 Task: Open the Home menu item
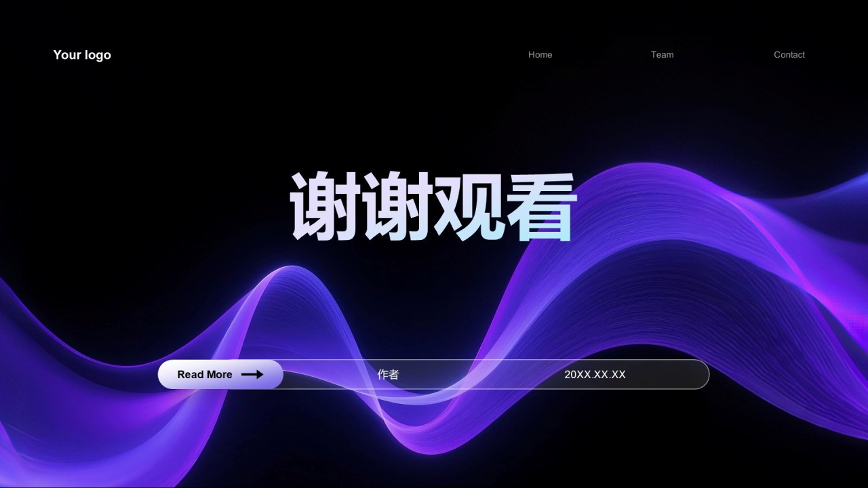point(540,55)
